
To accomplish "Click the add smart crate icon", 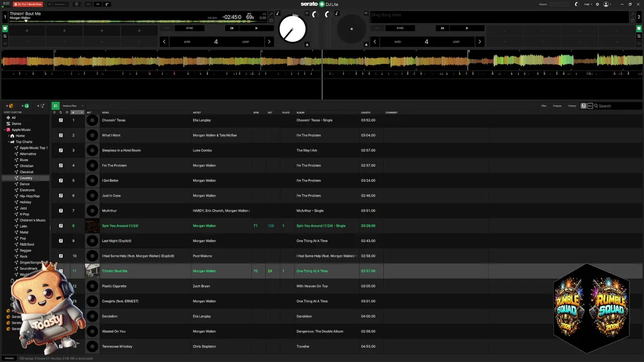I will tap(26, 106).
